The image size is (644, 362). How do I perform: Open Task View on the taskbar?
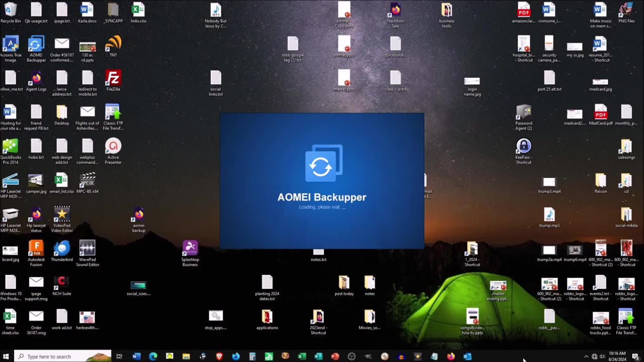tap(119, 356)
